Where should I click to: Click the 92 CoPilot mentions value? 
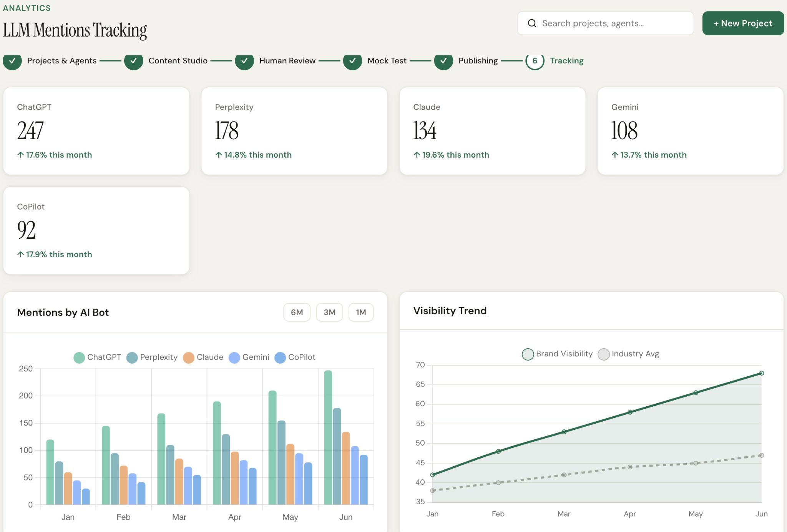[27, 230]
